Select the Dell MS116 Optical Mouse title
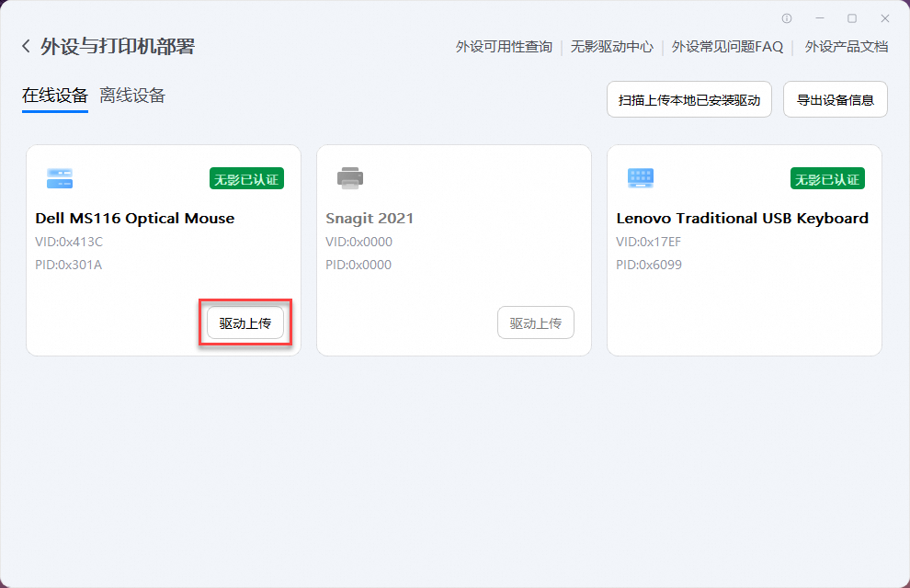This screenshot has height=588, width=910. [x=134, y=219]
